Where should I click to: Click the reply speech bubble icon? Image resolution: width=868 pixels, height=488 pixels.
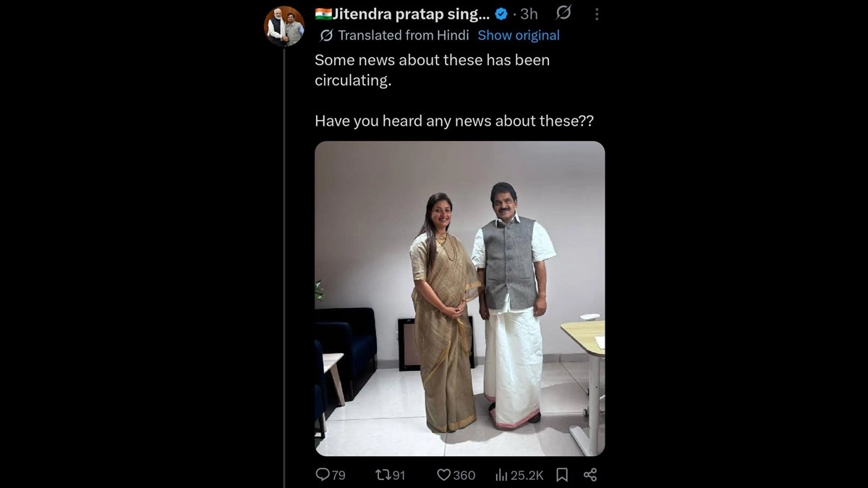323,475
